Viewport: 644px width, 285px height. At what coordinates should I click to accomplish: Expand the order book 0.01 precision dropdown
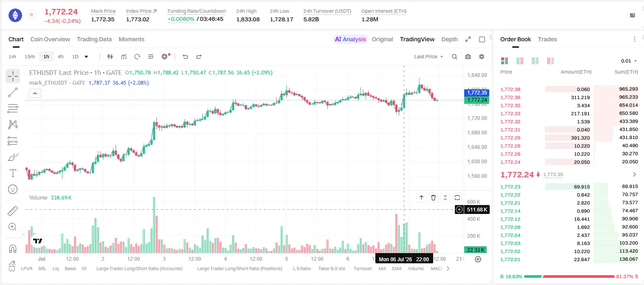click(629, 61)
